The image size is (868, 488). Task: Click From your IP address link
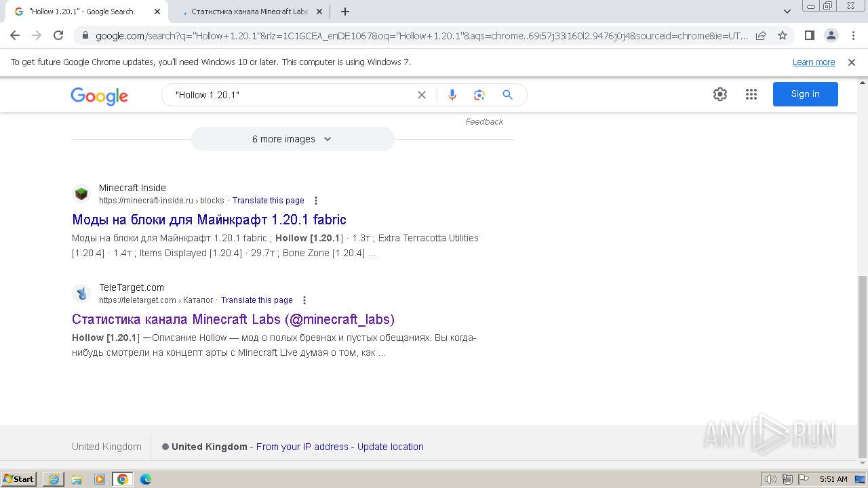pos(302,447)
